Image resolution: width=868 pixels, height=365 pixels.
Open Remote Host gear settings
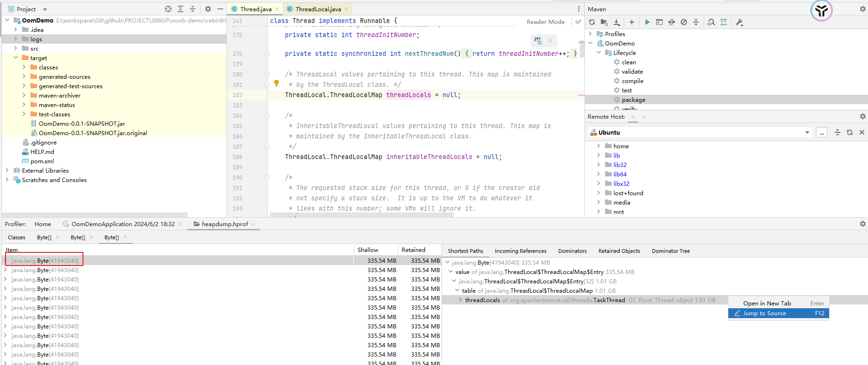coord(862,116)
